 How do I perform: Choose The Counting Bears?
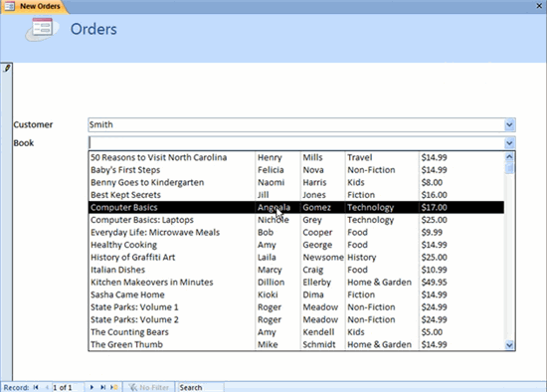[296, 332]
